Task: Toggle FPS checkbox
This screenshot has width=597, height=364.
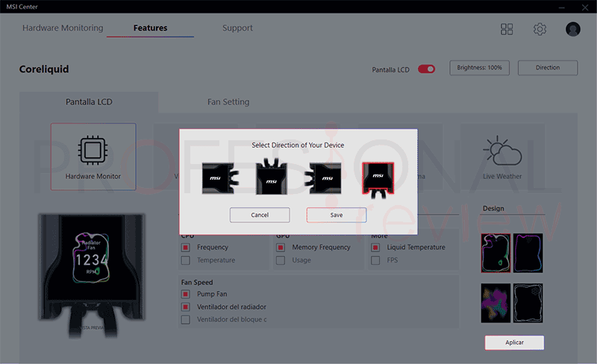Action: click(x=375, y=260)
